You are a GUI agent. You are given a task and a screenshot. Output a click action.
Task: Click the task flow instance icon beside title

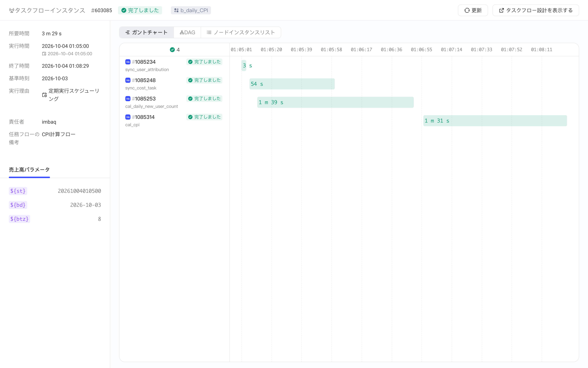[x=11, y=10]
